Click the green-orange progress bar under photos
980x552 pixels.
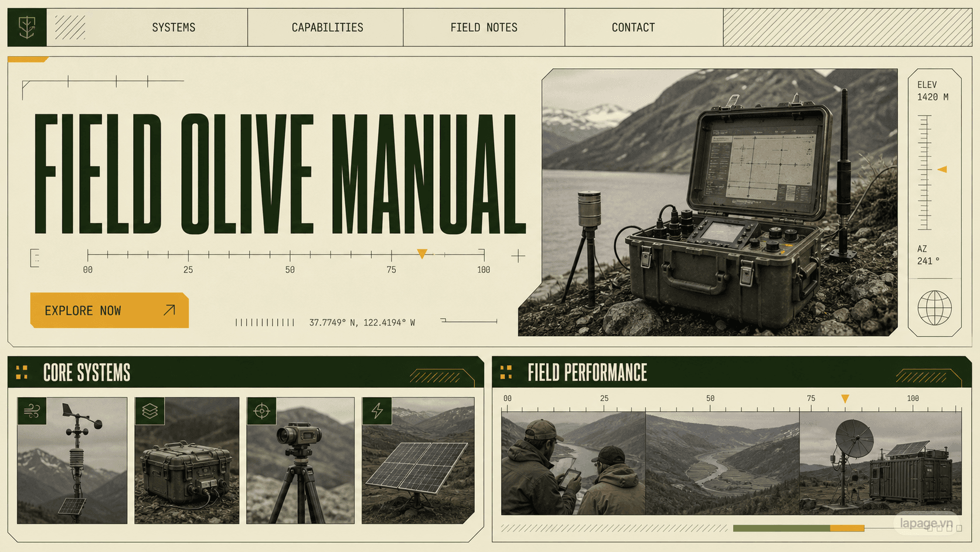798,529
